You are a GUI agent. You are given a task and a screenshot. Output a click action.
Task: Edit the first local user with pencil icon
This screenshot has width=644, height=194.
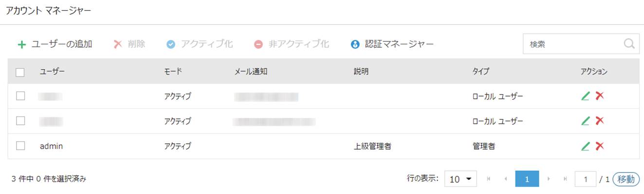coord(586,96)
